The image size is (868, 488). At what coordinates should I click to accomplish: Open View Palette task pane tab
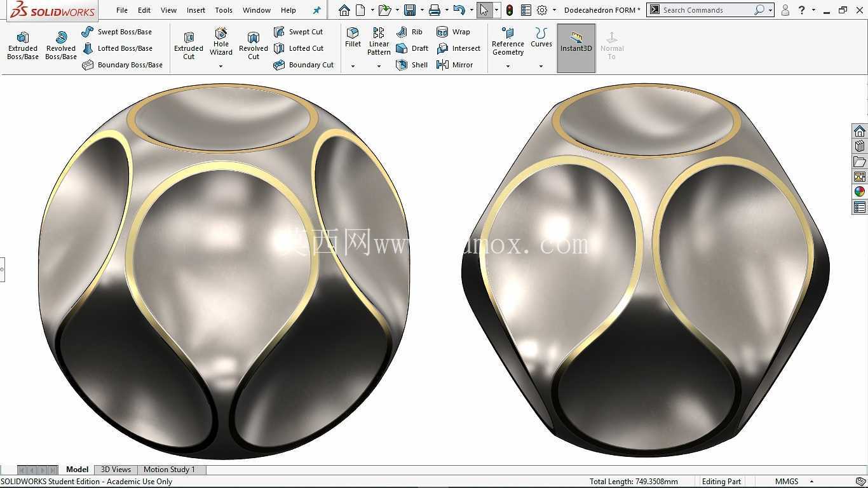860,177
